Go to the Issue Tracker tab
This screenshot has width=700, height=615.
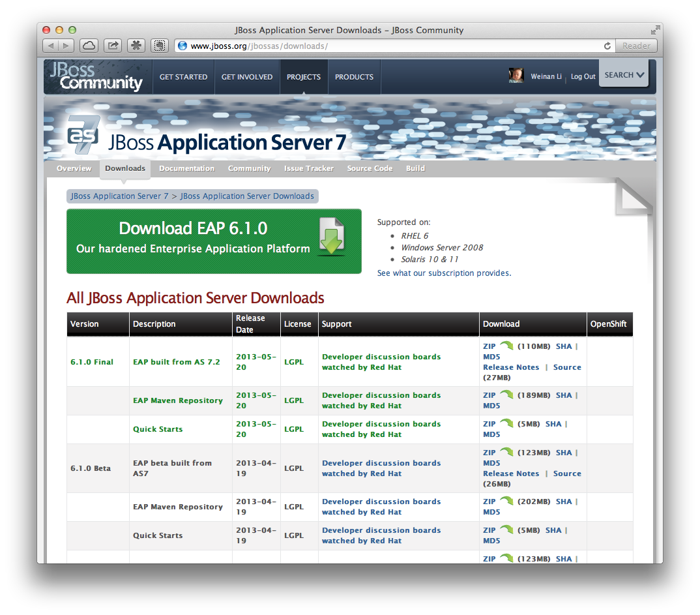click(309, 168)
